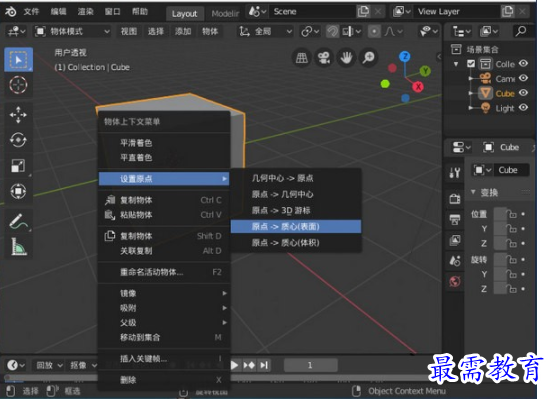Viewport: 552px width, 400px height.
Task: Open outliner display mode dropdown
Action: (x=462, y=32)
